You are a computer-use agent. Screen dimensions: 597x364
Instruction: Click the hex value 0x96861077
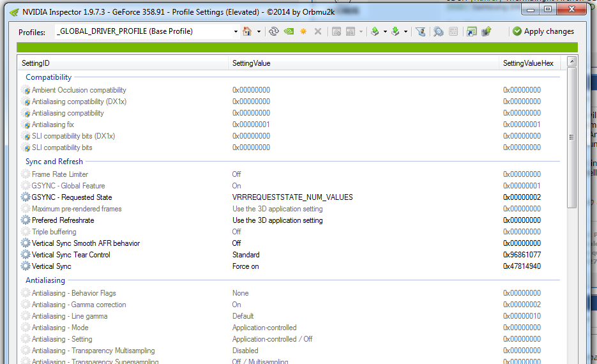click(522, 255)
